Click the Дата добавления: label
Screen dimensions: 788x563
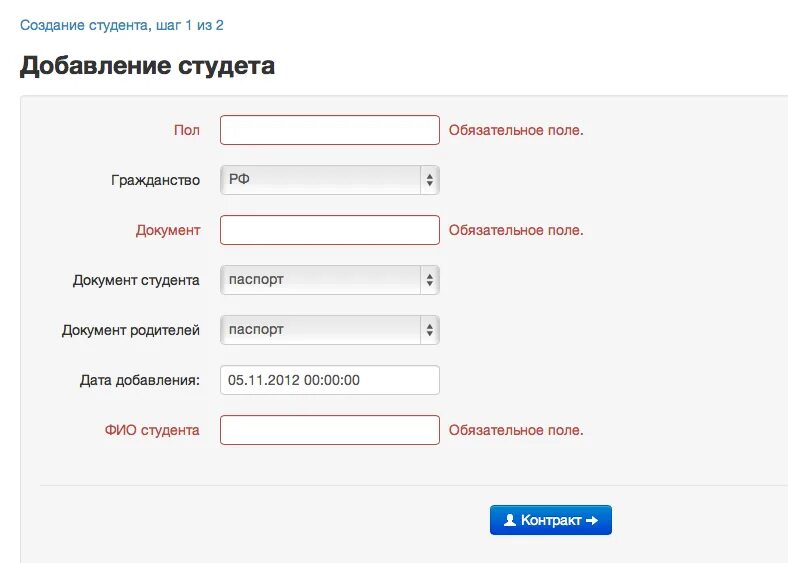pyautogui.click(x=140, y=380)
